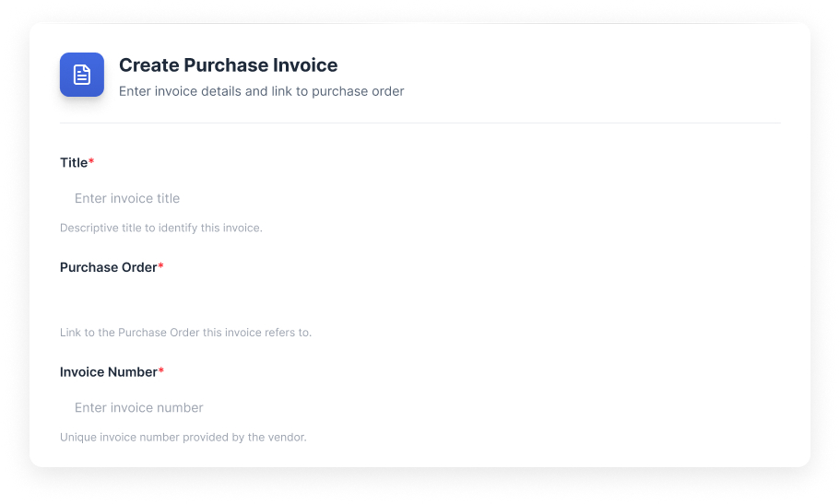This screenshot has height=504, width=840.
Task: Click the "Enter invoice number" placeholder text
Action: pos(139,407)
